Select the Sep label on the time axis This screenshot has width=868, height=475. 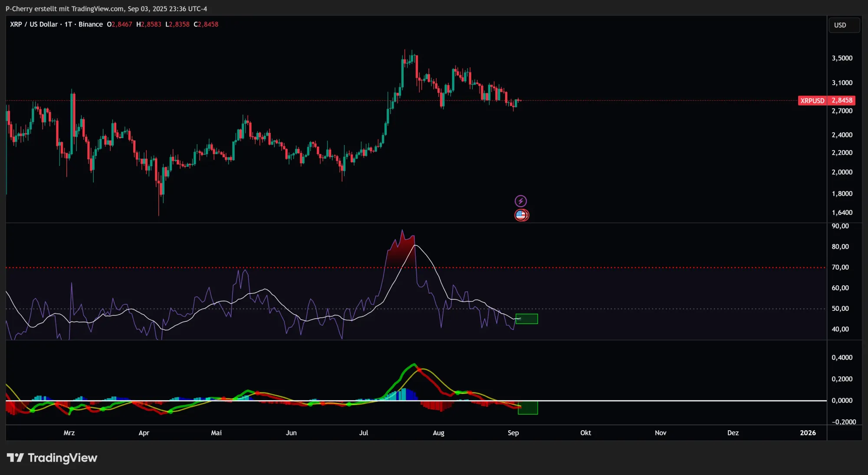pyautogui.click(x=513, y=433)
